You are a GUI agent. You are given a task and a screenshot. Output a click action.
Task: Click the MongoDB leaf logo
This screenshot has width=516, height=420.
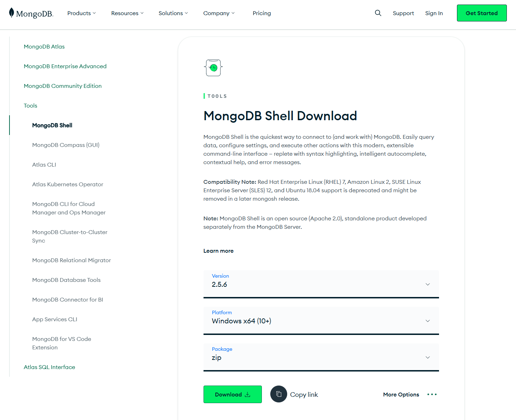click(x=12, y=13)
